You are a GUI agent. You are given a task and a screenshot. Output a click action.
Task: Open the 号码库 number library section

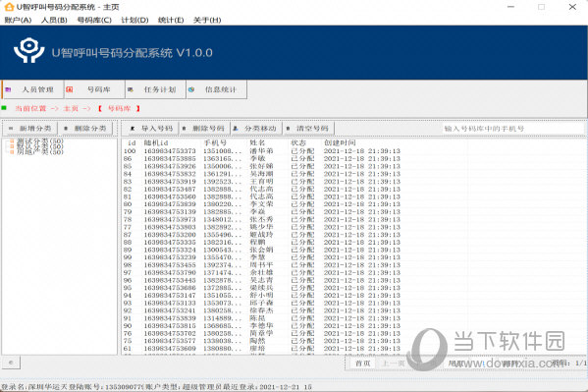[x=94, y=89]
